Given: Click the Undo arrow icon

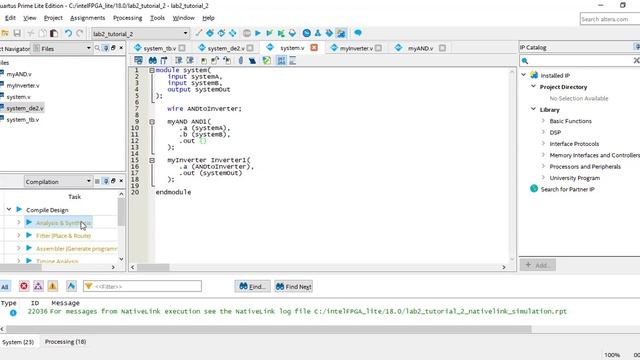Looking at the screenshot, I should click(68, 33).
